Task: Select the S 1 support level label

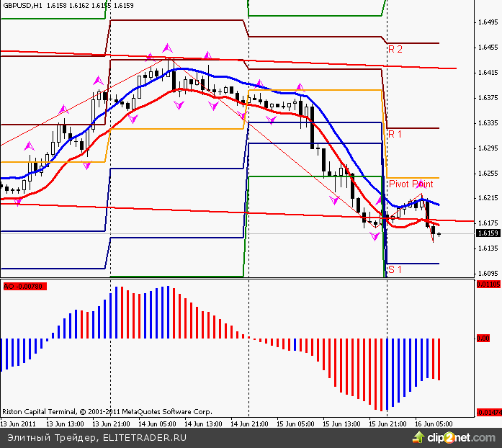Action: pos(395,269)
